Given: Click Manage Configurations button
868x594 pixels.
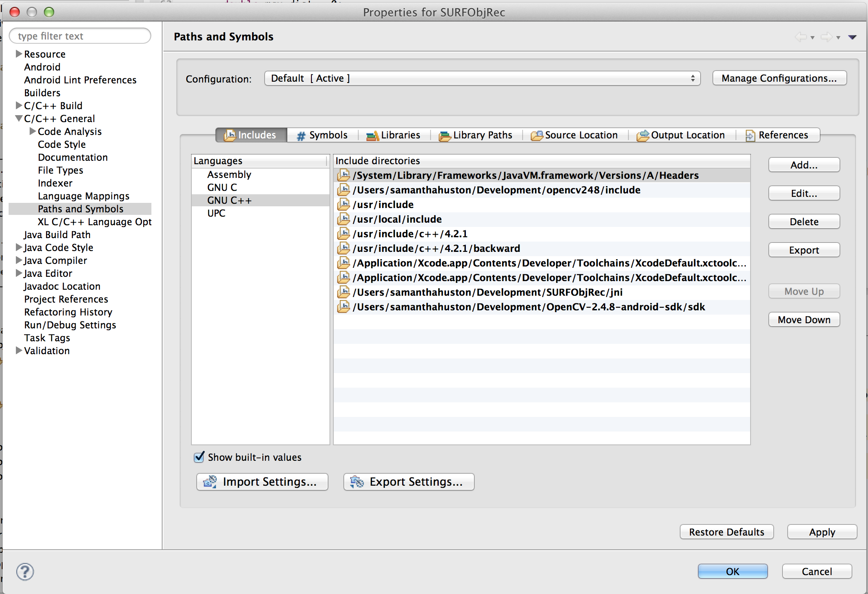Looking at the screenshot, I should (x=779, y=78).
